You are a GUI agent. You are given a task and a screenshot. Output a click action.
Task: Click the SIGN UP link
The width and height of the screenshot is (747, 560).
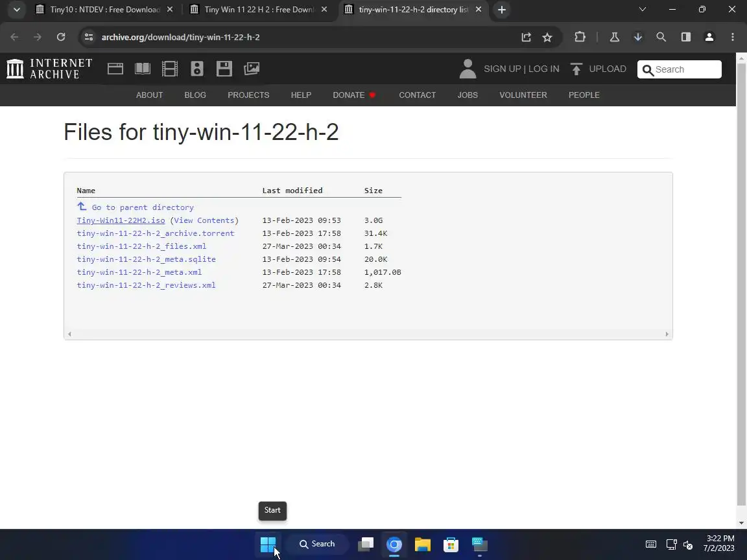click(x=502, y=69)
